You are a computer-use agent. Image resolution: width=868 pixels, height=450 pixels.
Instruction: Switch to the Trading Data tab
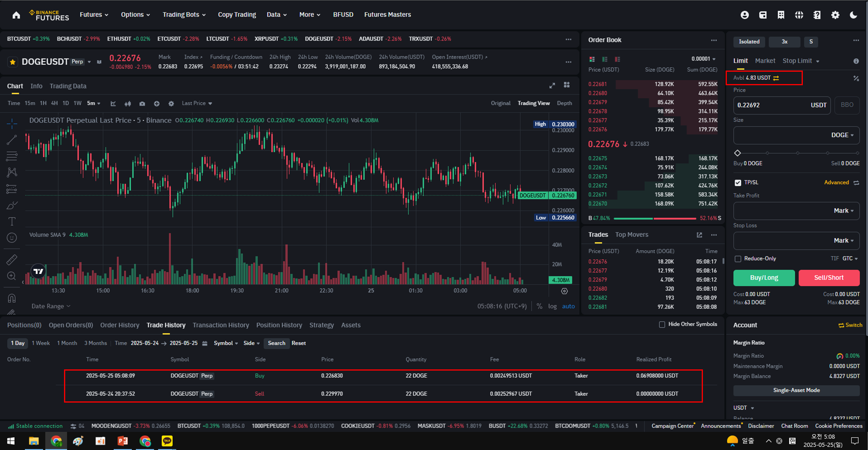tap(68, 86)
